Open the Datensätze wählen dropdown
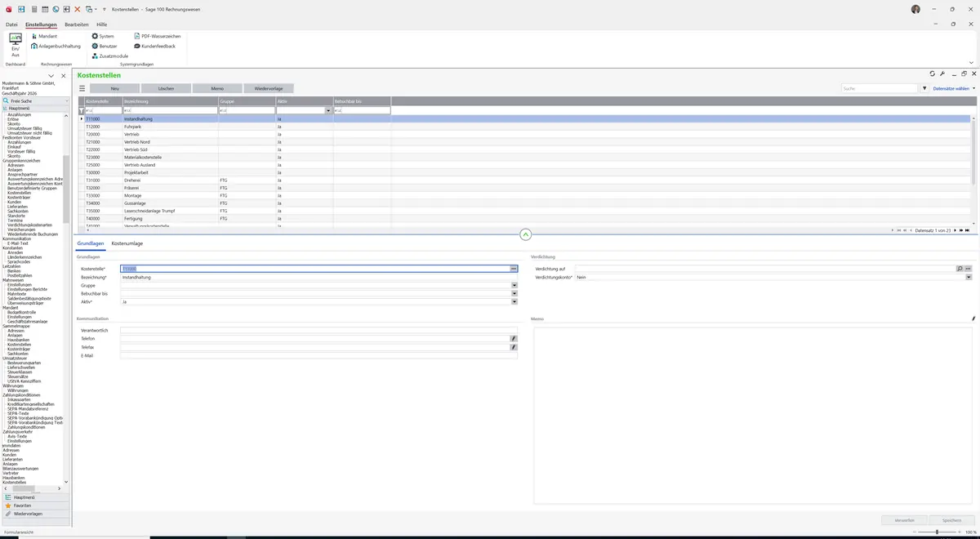Image resolution: width=980 pixels, height=539 pixels. (x=954, y=88)
